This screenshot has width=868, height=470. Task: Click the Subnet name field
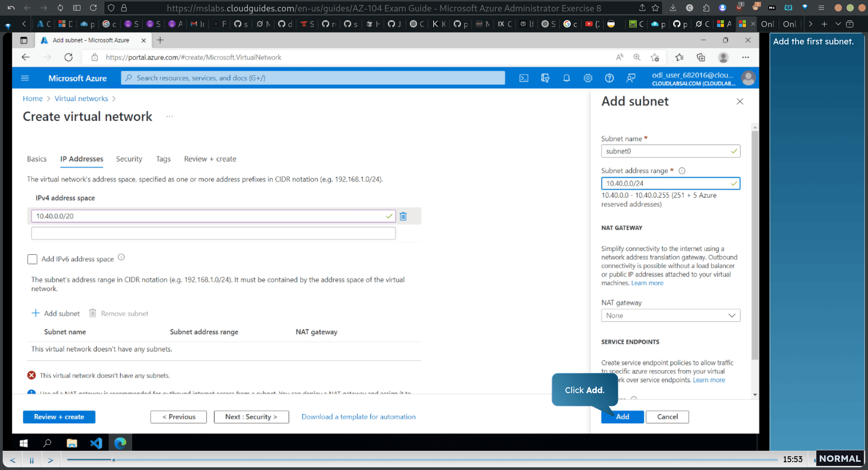(670, 151)
